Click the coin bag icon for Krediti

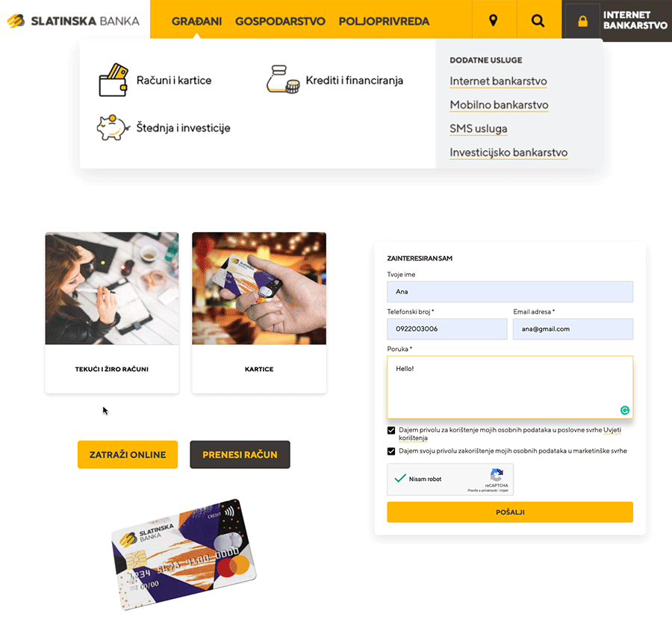pyautogui.click(x=282, y=79)
